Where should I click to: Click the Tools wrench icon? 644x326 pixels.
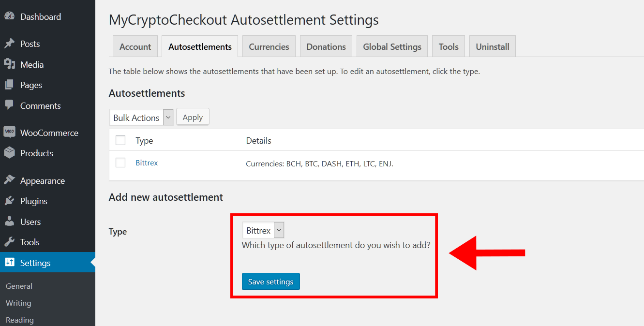point(9,242)
